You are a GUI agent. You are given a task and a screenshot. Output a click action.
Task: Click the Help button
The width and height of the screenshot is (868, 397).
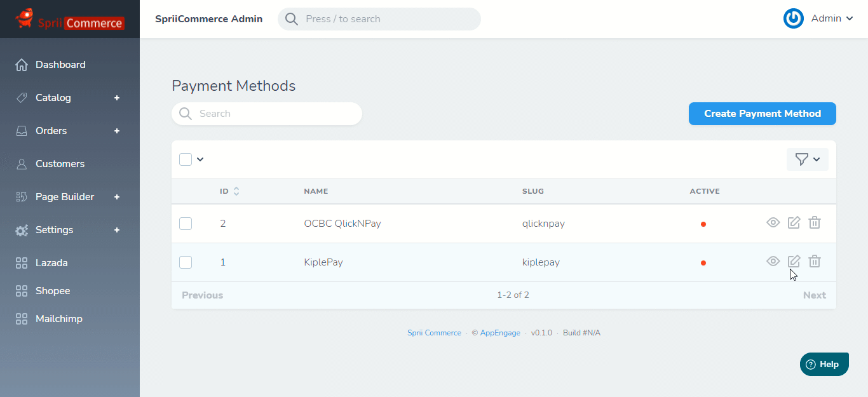824,365
